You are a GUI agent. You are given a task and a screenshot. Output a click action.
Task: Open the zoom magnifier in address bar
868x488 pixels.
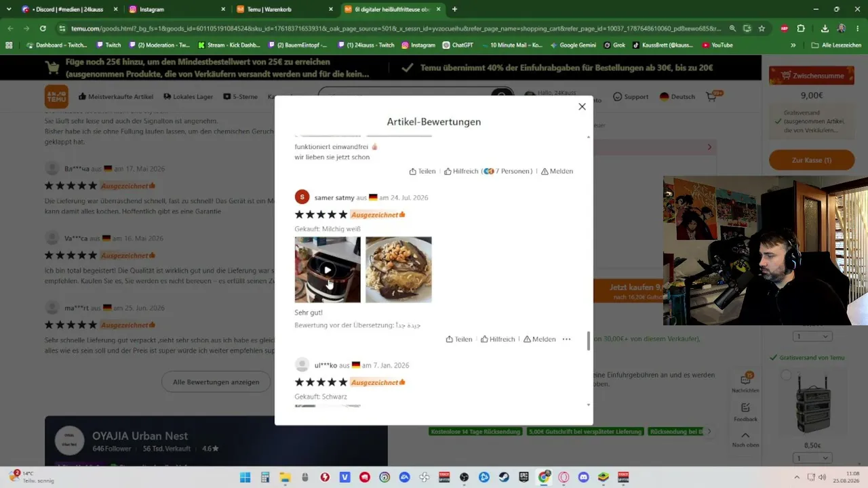coord(732,28)
